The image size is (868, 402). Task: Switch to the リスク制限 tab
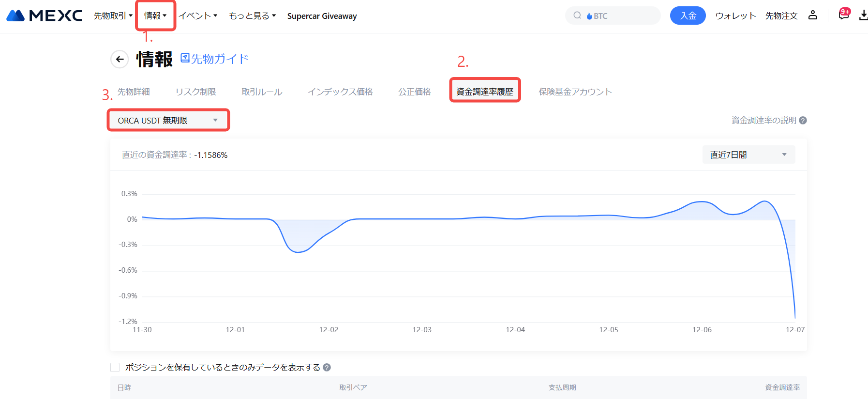195,92
